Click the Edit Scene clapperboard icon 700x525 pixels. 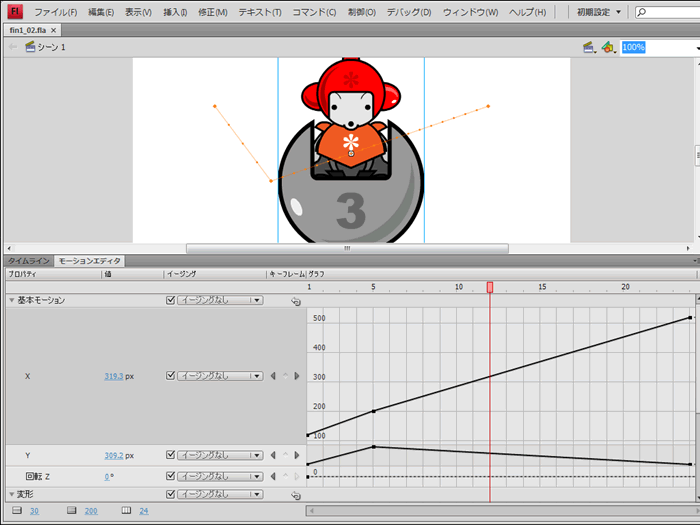coord(589,47)
